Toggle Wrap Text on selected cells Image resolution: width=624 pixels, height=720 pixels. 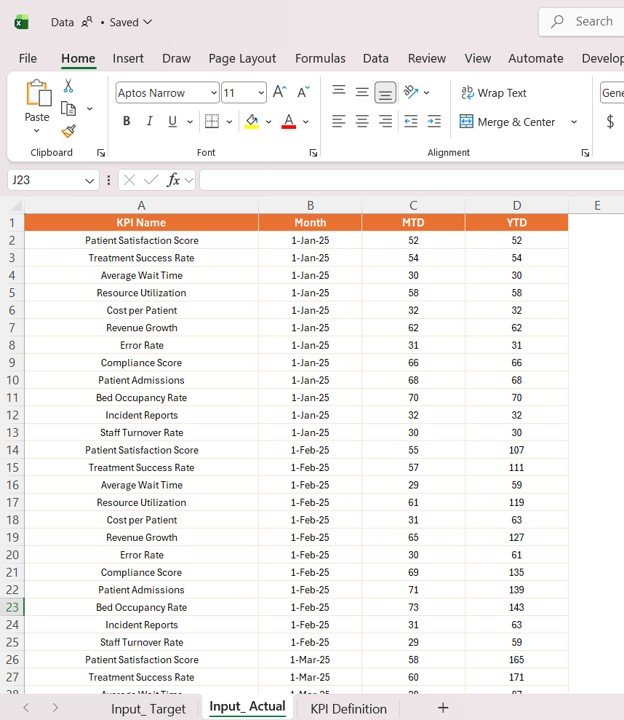(493, 93)
